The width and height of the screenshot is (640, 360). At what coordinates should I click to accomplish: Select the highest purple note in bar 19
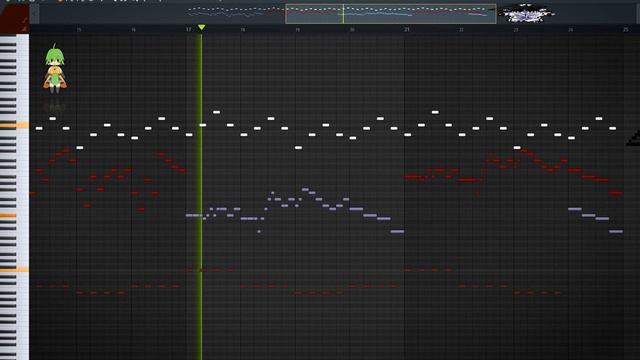(305, 189)
